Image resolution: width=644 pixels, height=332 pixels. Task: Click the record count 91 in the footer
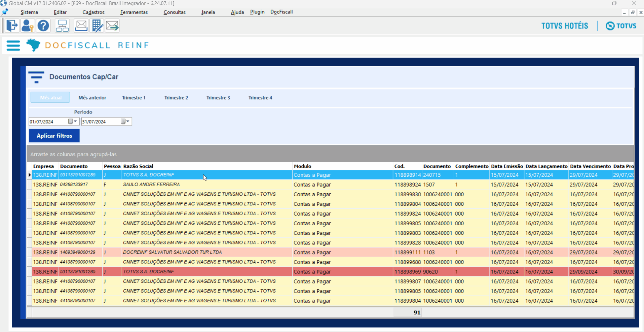[x=408, y=312]
